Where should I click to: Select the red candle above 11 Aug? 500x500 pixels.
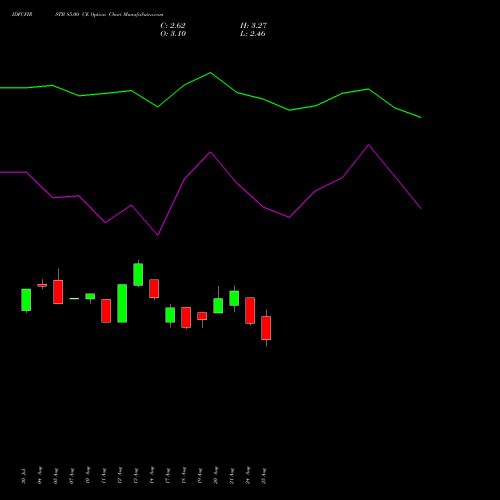click(x=106, y=311)
